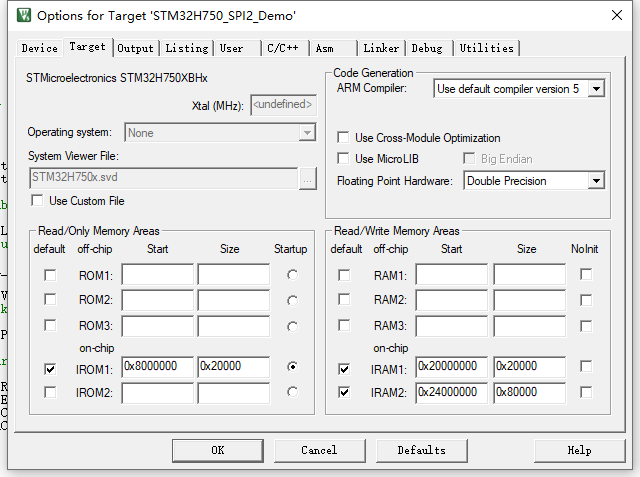The height and width of the screenshot is (477, 640).
Task: Open the Floating Point Hardware dropdown
Action: tap(596, 181)
